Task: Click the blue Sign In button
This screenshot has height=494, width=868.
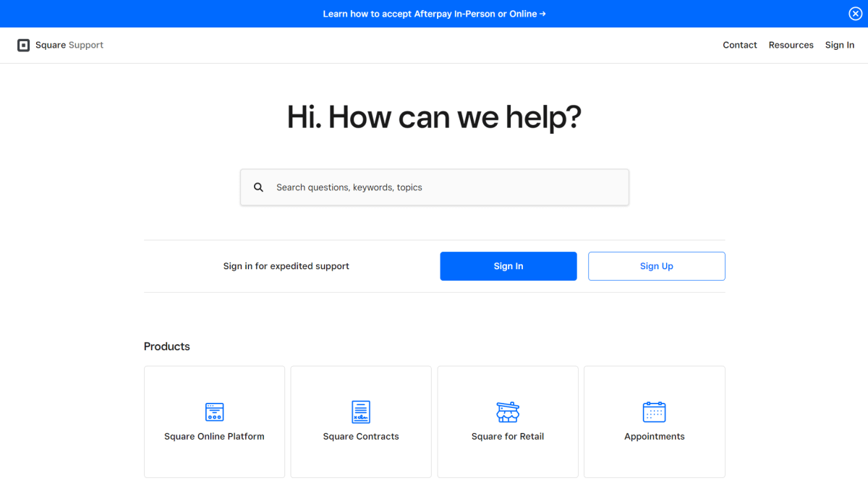Action: point(509,266)
